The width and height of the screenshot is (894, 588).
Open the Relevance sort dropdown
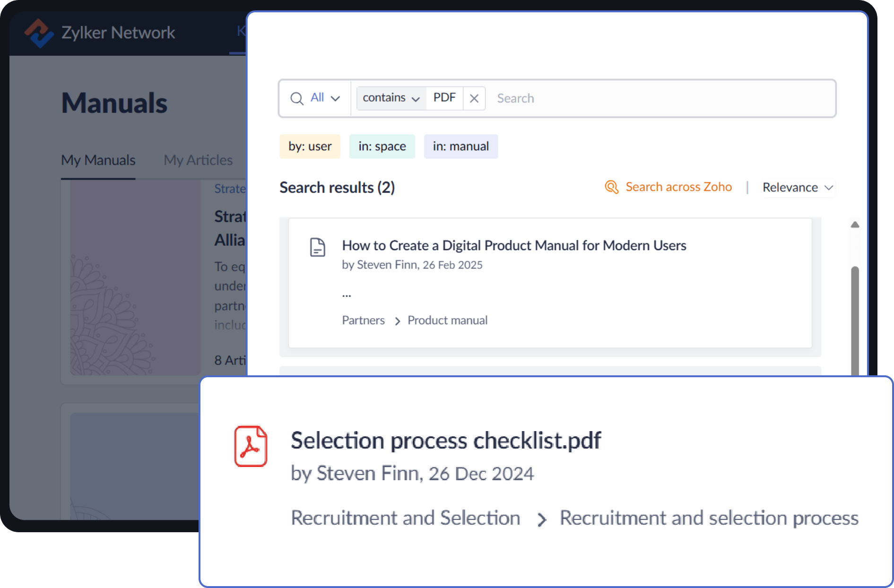click(x=797, y=187)
